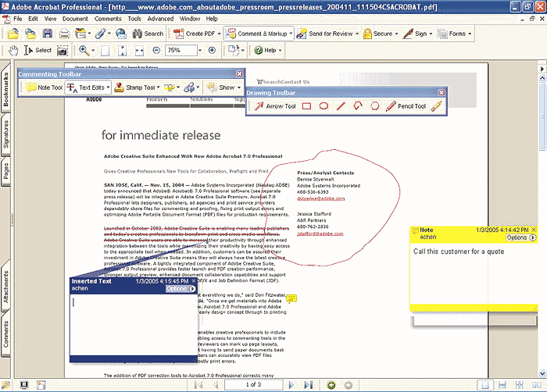547x392 pixels.
Task: Open a file with the folder icon
Action: pyautogui.click(x=13, y=34)
